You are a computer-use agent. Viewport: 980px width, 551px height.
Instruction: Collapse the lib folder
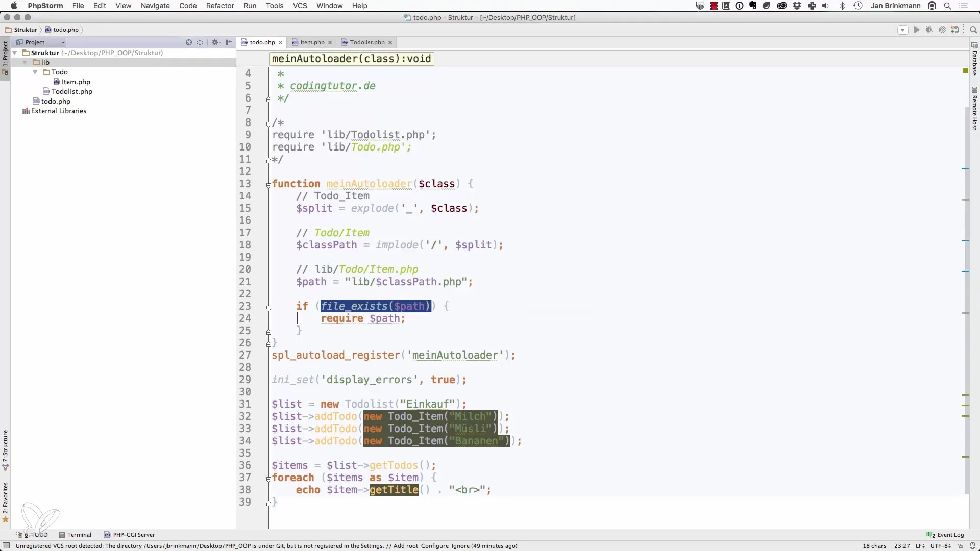[x=24, y=63]
